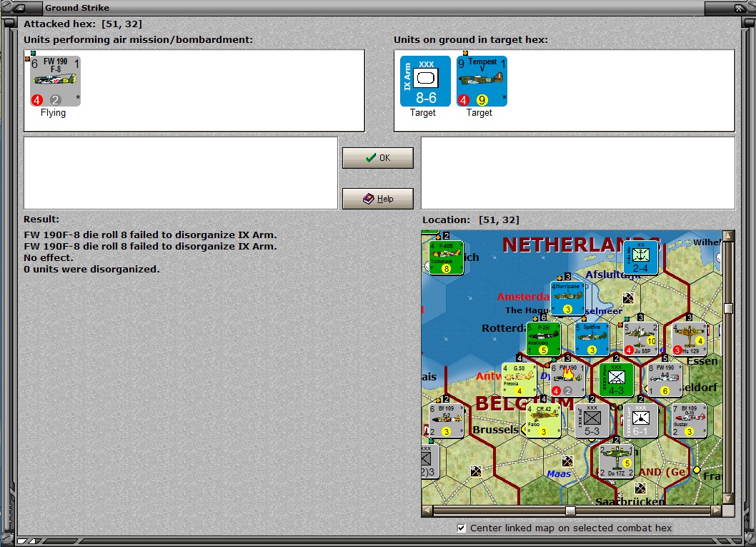756x547 pixels.
Task: Click 'Units performing air mission/bombardment:' heading
Action: click(139, 39)
